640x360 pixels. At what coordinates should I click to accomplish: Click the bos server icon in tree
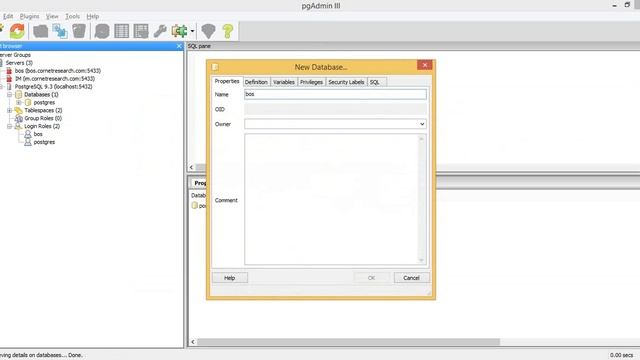click(9, 71)
